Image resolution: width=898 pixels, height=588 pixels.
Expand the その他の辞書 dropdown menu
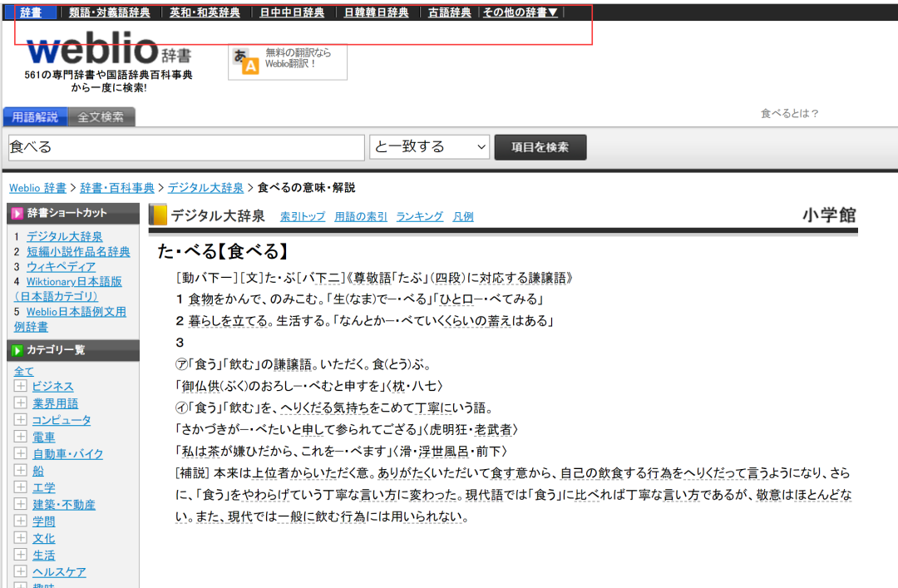520,12
